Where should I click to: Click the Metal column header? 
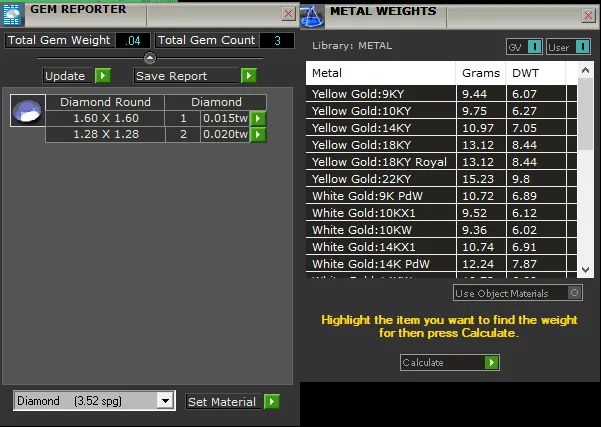[381, 73]
